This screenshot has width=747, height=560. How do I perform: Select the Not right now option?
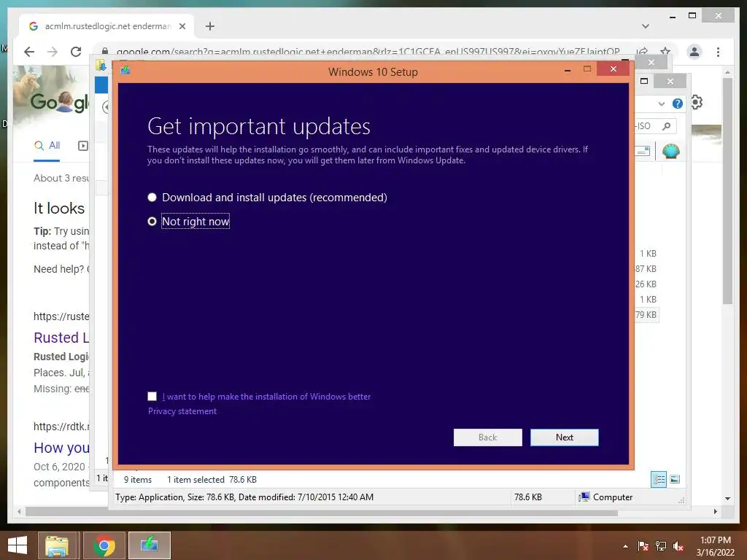coord(152,222)
